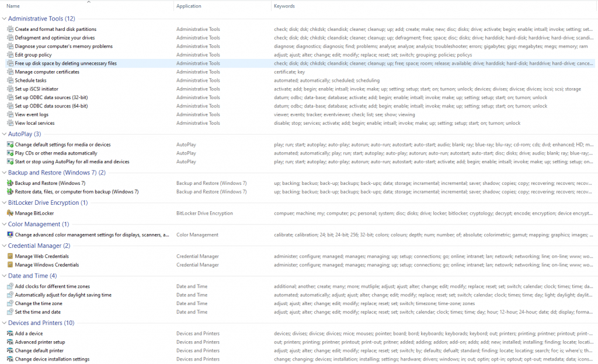Click icon for Add clocks for different time zones
The width and height of the screenshot is (598, 364).
tap(11, 286)
